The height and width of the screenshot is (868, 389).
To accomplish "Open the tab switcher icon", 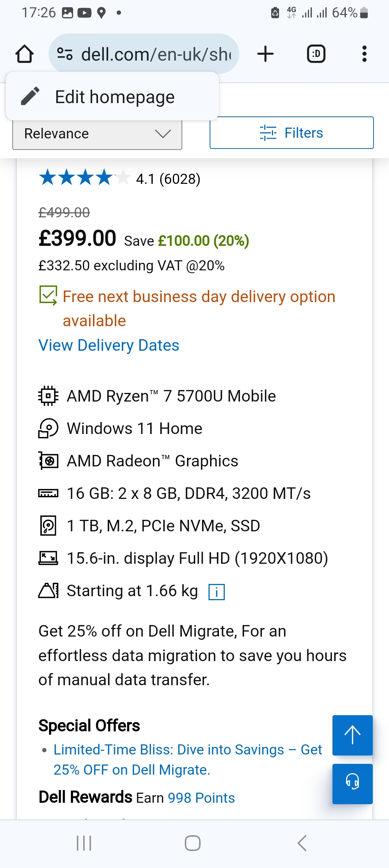I will pos(316,54).
